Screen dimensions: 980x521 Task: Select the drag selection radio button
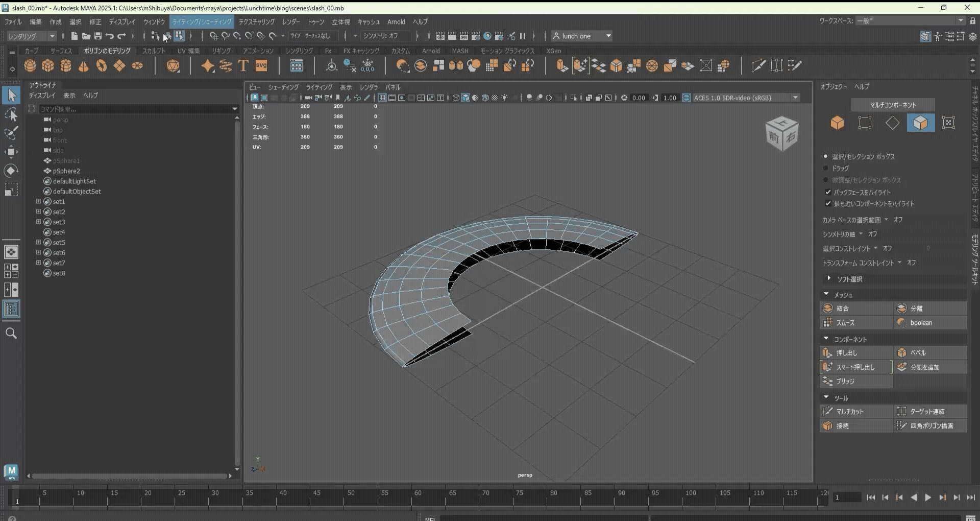826,168
